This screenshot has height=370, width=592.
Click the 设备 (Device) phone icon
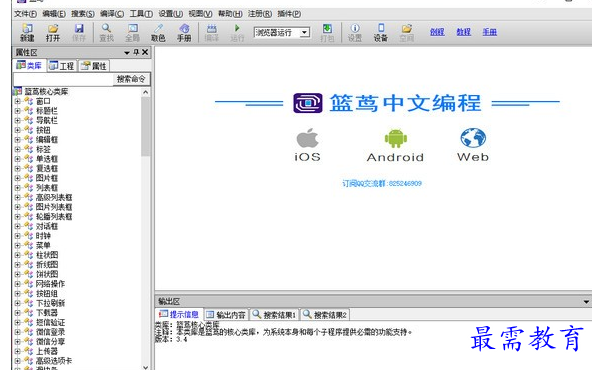pyautogui.click(x=381, y=28)
